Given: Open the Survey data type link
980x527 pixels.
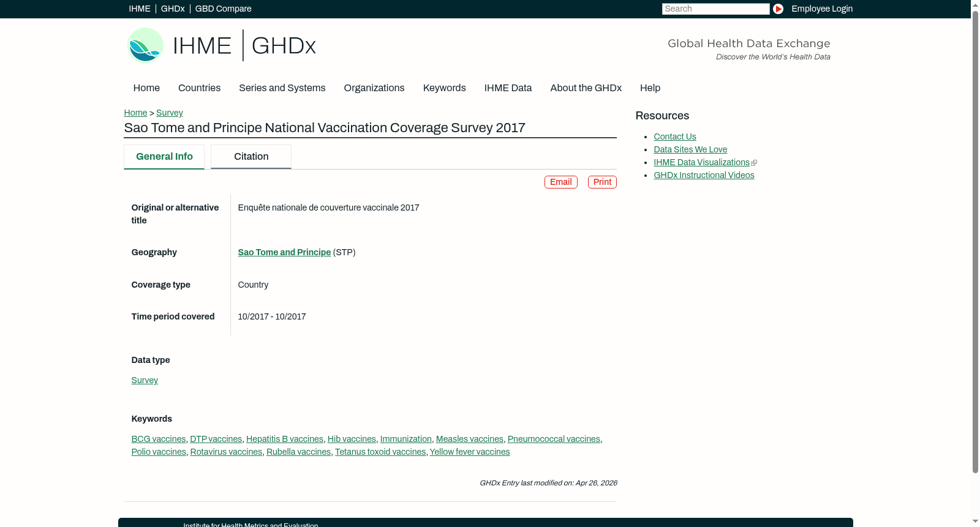Looking at the screenshot, I should point(145,380).
